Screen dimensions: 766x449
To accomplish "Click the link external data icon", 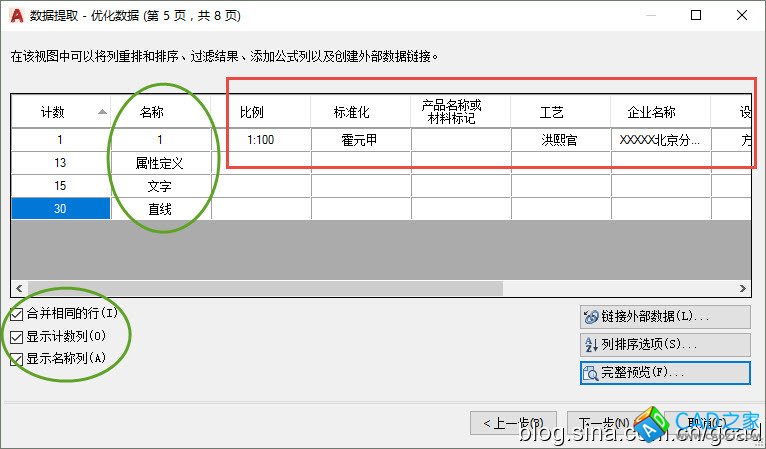I will [590, 317].
